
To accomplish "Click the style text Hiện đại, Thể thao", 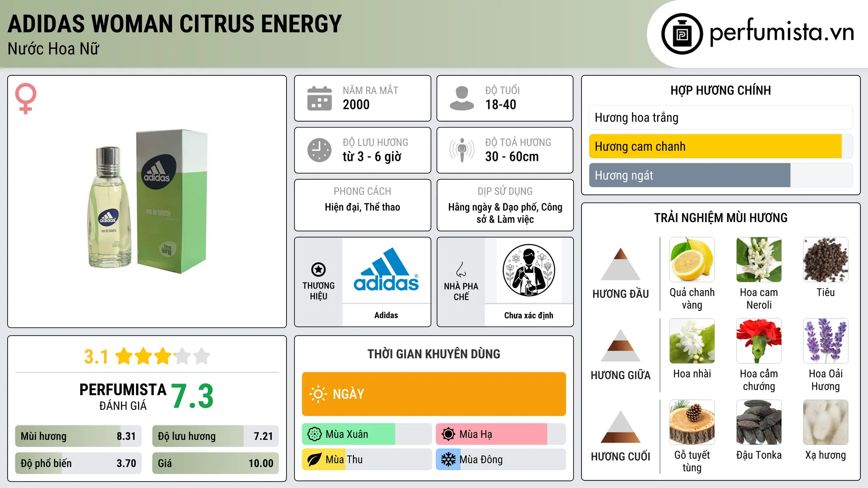I will (x=362, y=207).
